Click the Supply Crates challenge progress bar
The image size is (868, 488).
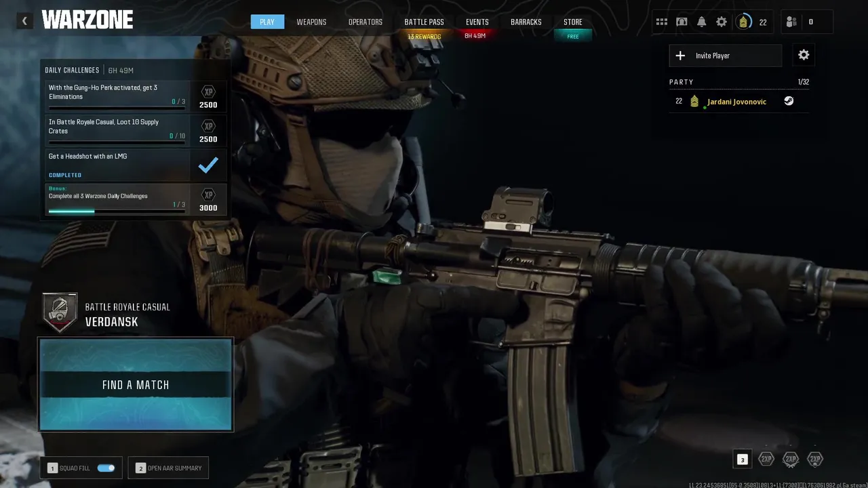point(117,142)
